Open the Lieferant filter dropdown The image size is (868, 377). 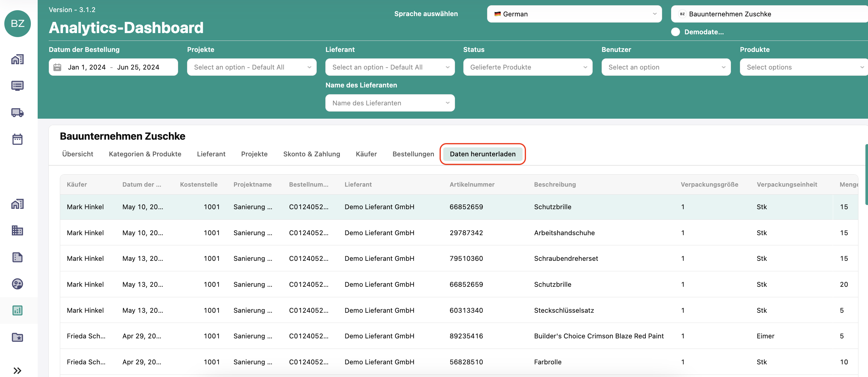[x=390, y=67]
